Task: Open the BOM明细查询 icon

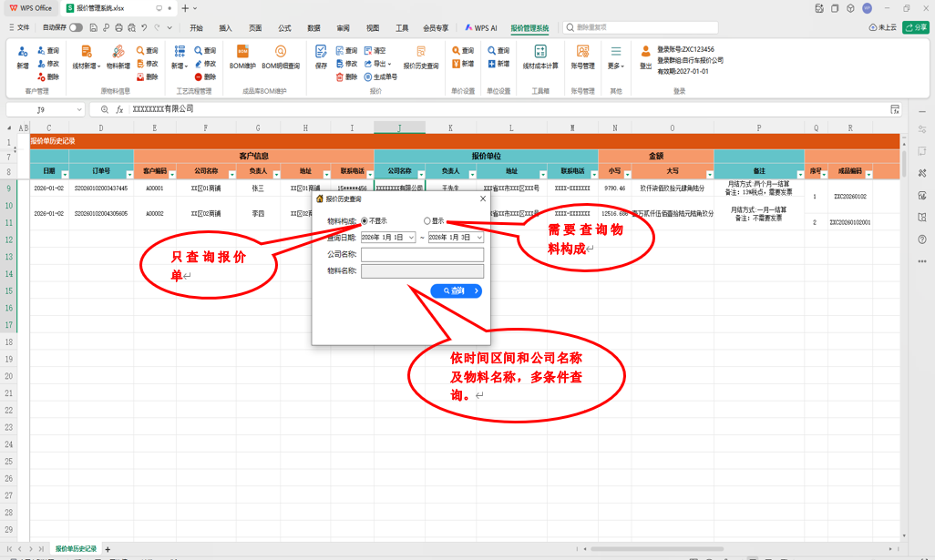Action: [281, 57]
